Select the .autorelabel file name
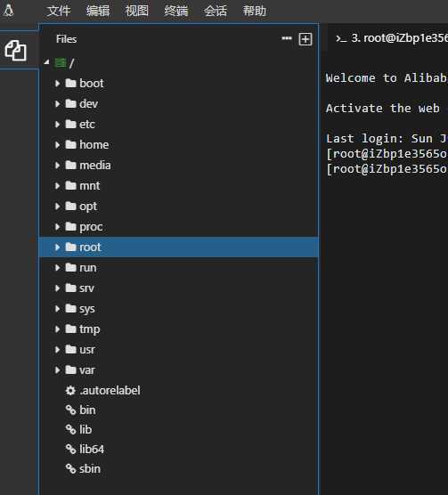The width and height of the screenshot is (448, 495). coord(110,391)
